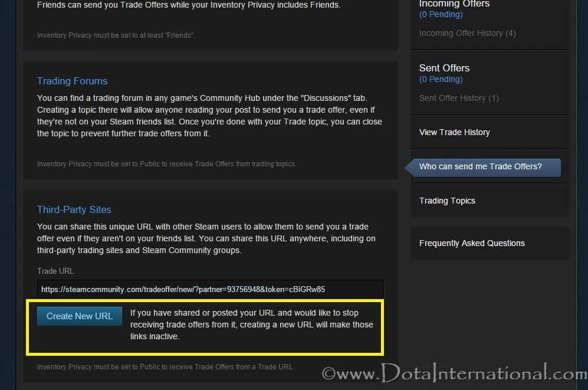Click the Trading Forums description paragraph
Image resolution: width=588 pixels, height=390 pixels.
[x=209, y=116]
